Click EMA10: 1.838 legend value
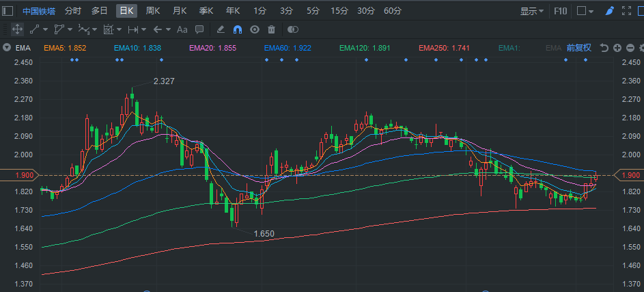This screenshot has width=644, height=292. (137, 48)
